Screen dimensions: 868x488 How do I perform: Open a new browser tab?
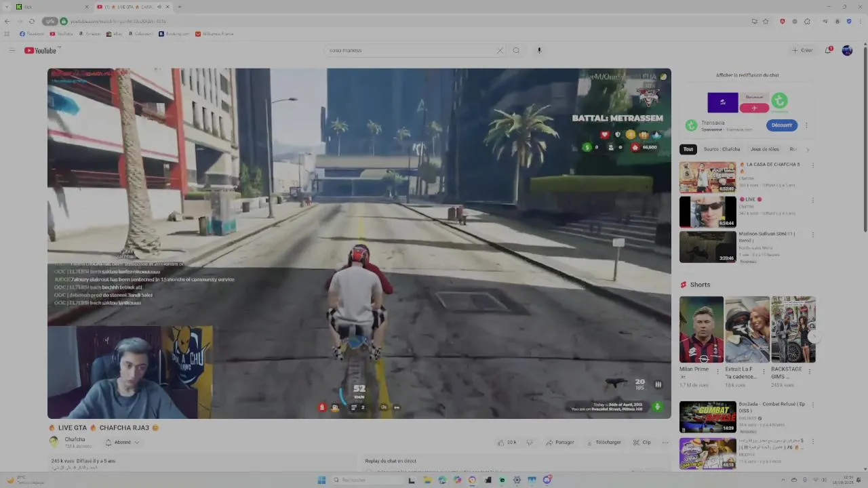(x=179, y=7)
